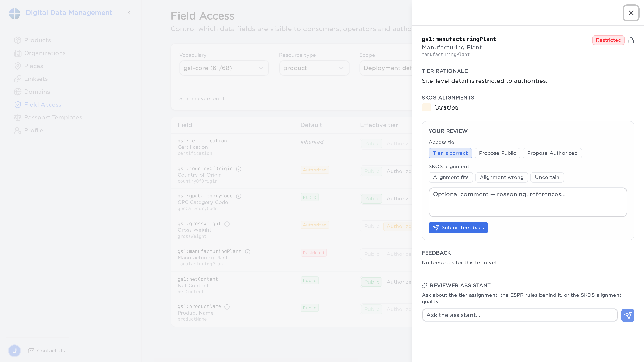The image size is (644, 362).
Task: Click the Organizations building icon
Action: pyautogui.click(x=18, y=53)
